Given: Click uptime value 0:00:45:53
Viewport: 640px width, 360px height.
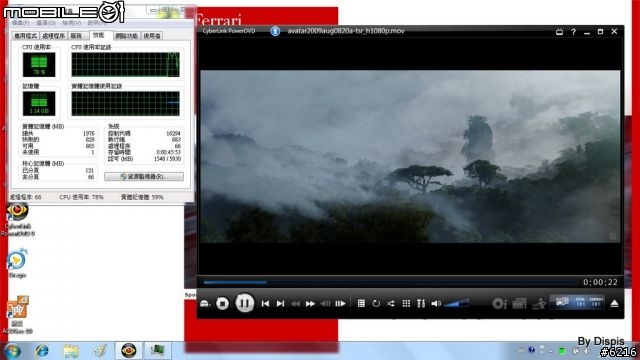Looking at the screenshot, I should (169, 152).
